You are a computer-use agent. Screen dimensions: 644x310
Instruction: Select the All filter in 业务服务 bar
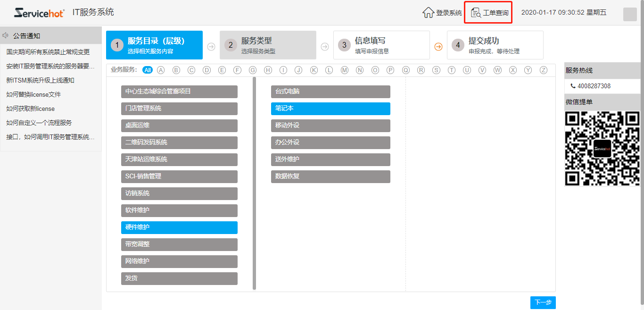148,70
